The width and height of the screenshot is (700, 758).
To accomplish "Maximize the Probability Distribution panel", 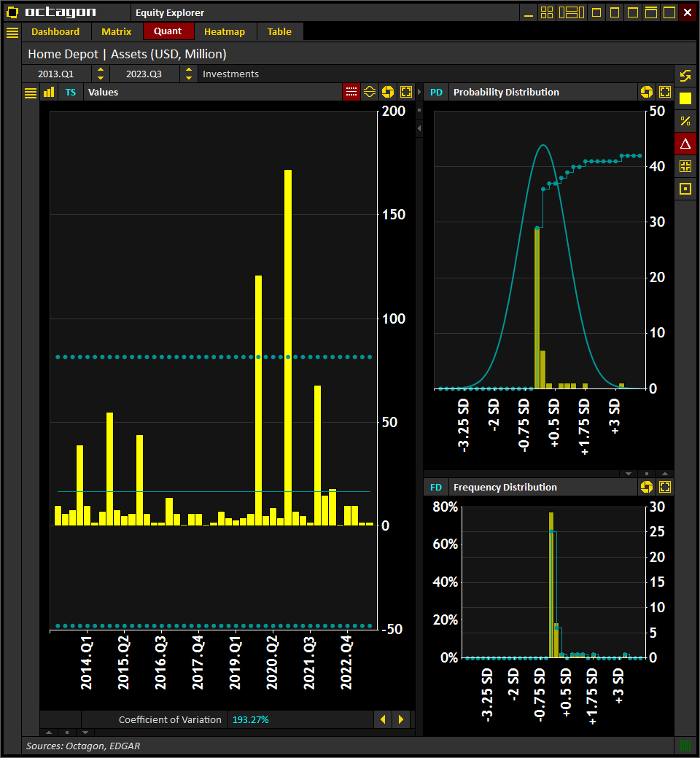I will pos(665,92).
